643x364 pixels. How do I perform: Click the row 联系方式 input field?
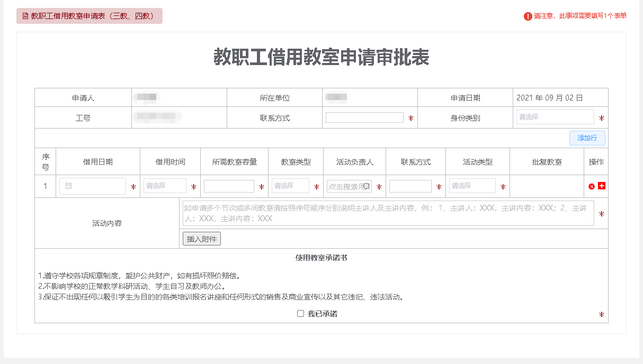click(x=410, y=186)
